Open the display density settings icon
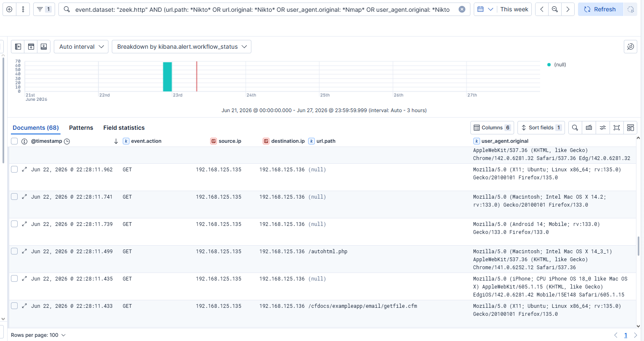Screen dimensions: 644x341 click(603, 128)
